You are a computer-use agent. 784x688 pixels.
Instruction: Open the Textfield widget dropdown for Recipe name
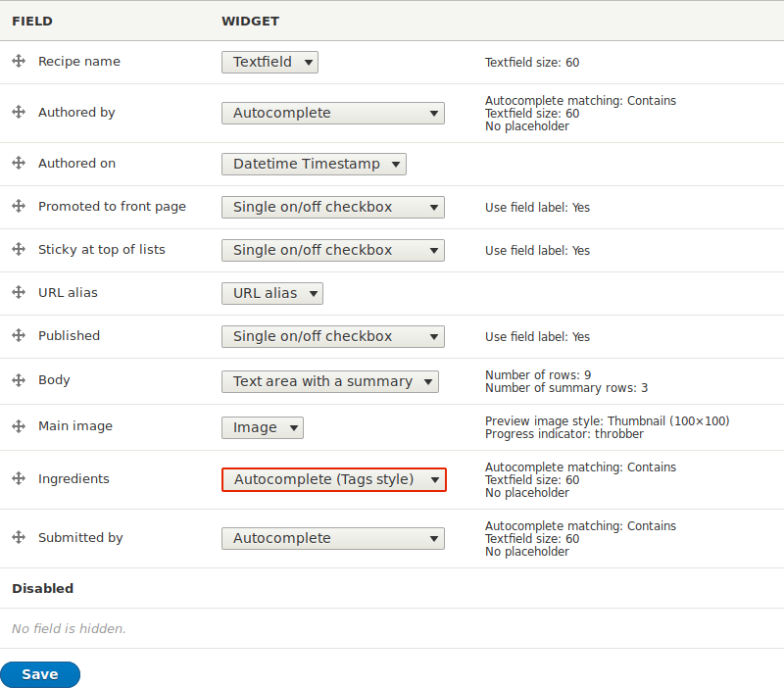pyautogui.click(x=269, y=61)
